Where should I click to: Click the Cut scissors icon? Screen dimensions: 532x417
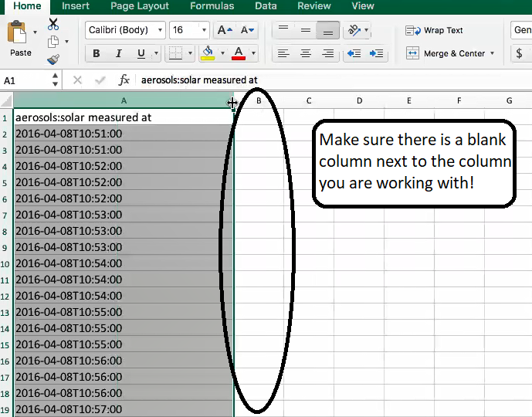tap(53, 25)
